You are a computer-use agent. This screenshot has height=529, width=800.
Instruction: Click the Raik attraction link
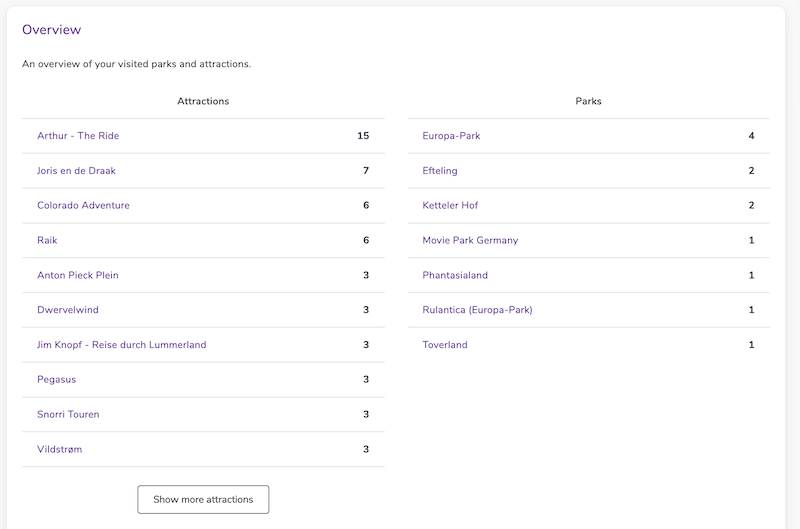(47, 240)
